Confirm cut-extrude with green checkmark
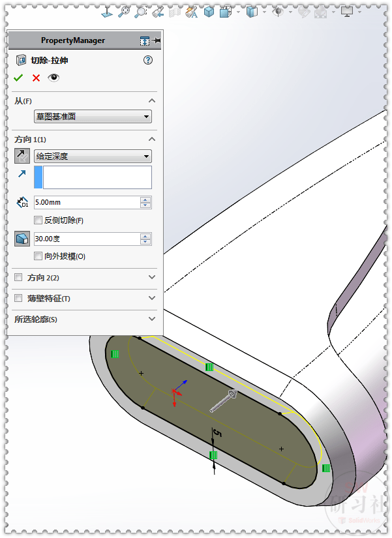The height and width of the screenshot is (538, 392). 18,78
